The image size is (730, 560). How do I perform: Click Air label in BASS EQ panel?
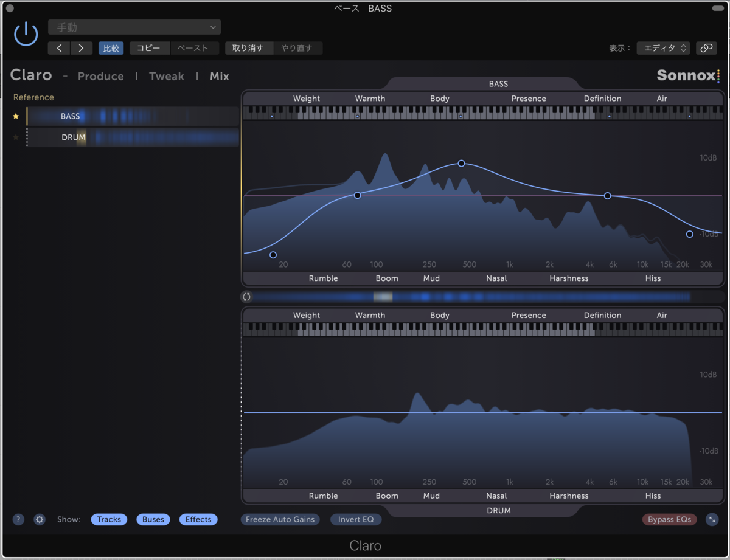pos(662,99)
